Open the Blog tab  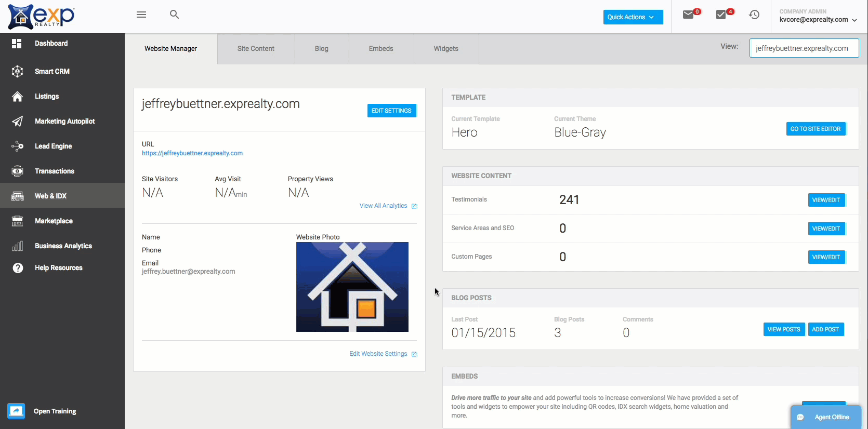pyautogui.click(x=322, y=49)
